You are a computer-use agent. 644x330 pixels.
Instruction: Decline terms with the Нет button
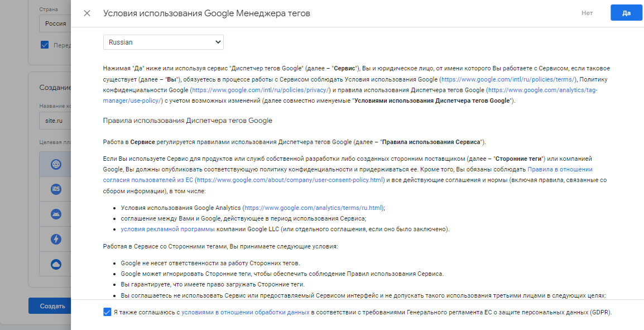click(587, 13)
